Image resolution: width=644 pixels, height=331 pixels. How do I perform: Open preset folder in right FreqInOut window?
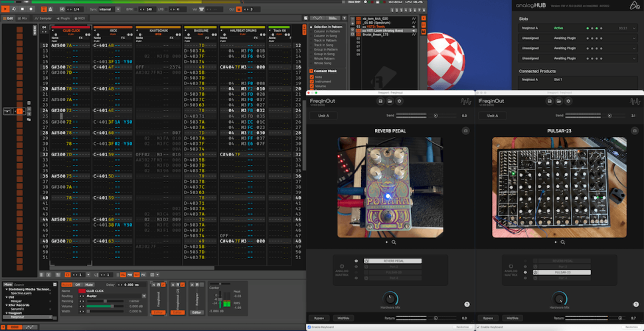[559, 101]
